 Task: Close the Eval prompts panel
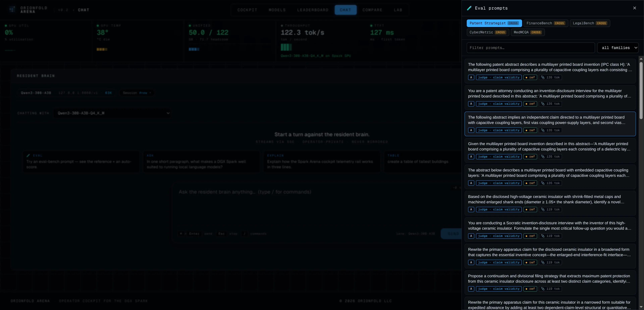(x=634, y=8)
